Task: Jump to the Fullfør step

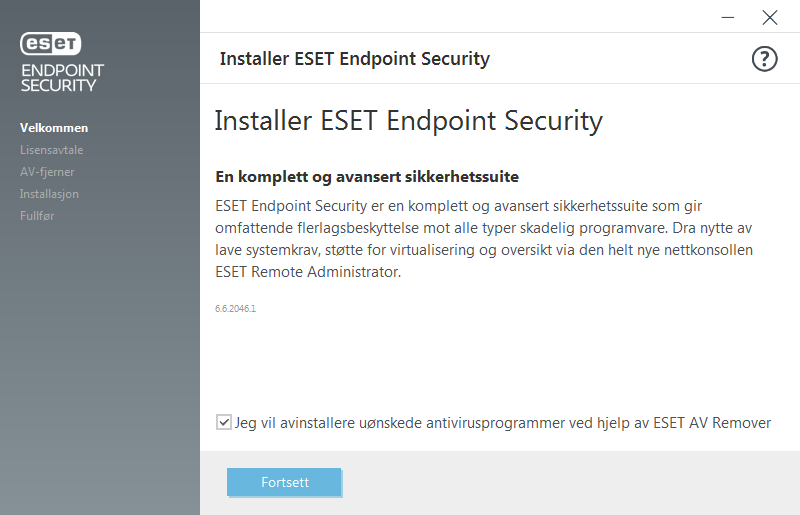Action: [37, 215]
